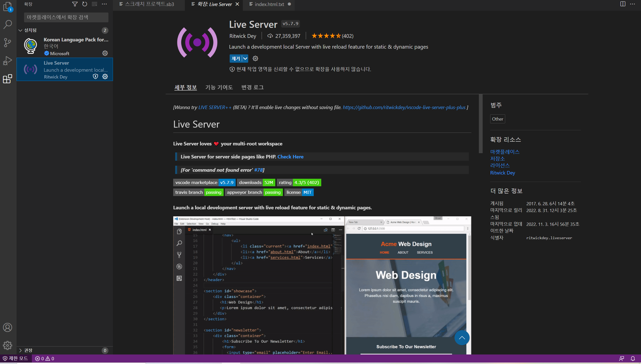
Task: Click the 설치됨 count badge 2
Action: (x=105, y=30)
